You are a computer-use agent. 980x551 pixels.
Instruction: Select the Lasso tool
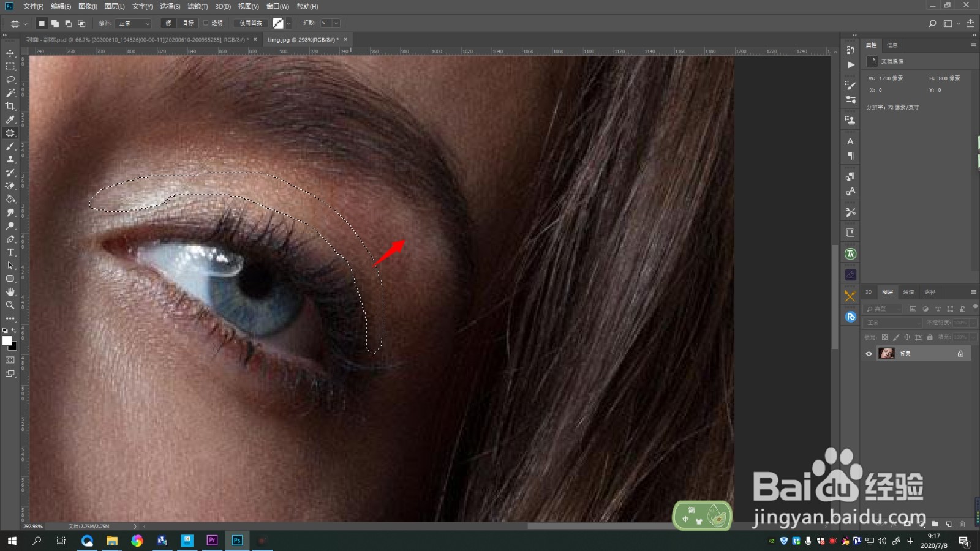click(10, 80)
